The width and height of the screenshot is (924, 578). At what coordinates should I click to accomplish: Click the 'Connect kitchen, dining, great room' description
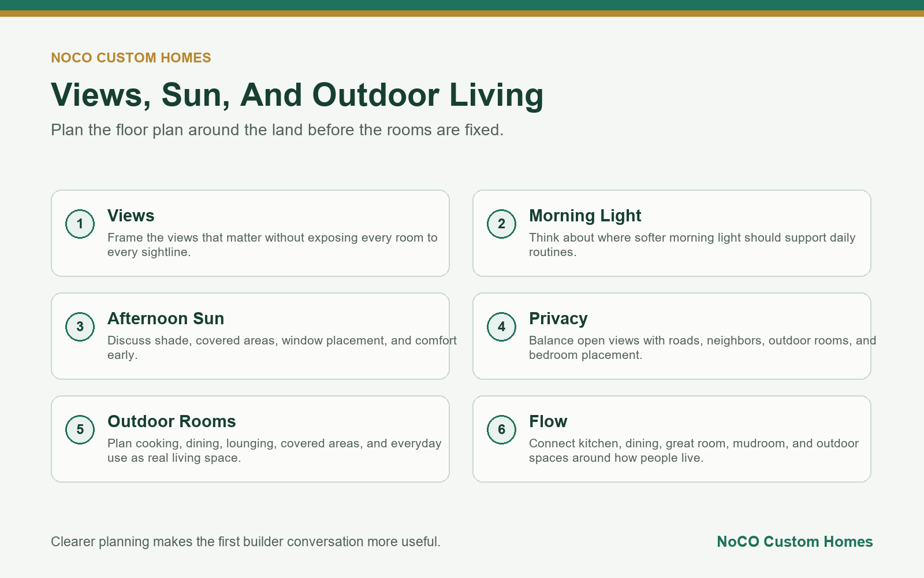pyautogui.click(x=694, y=450)
